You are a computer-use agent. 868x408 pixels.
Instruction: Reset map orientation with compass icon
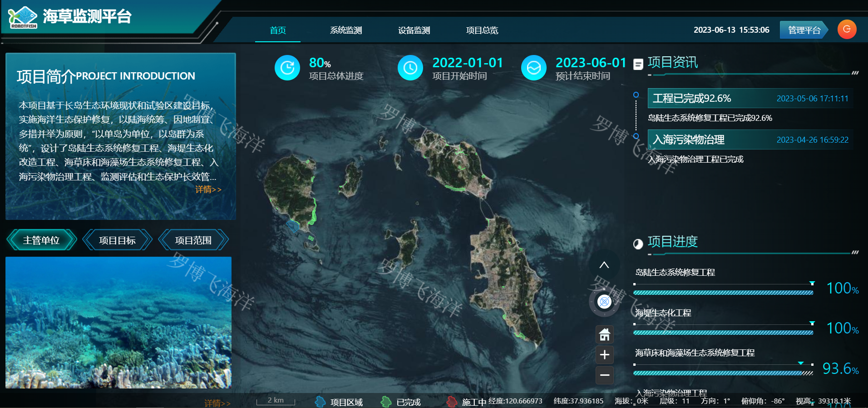click(604, 302)
